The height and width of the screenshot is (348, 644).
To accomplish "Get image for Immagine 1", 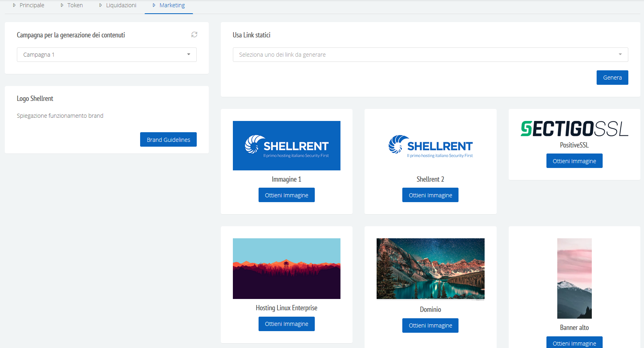I will [x=287, y=195].
